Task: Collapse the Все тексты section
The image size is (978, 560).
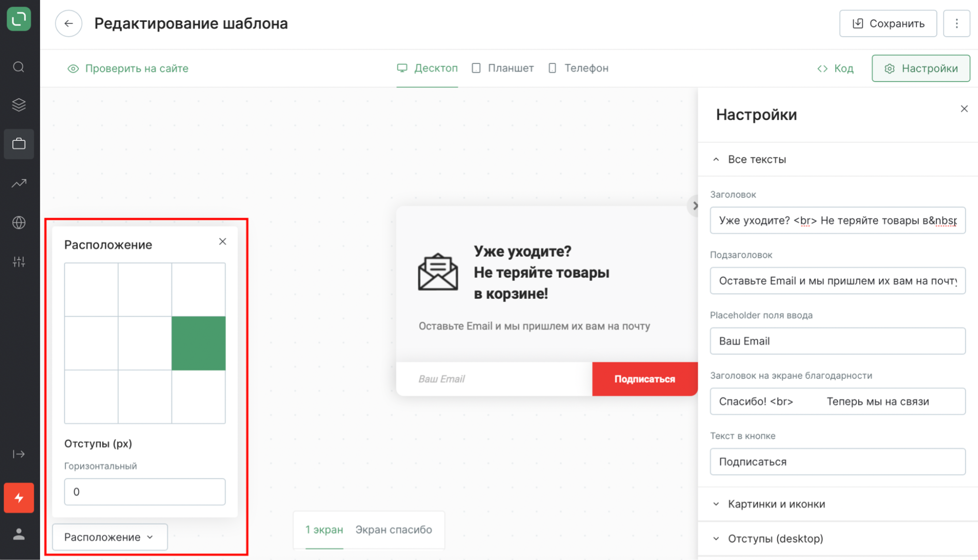Action: pos(838,159)
